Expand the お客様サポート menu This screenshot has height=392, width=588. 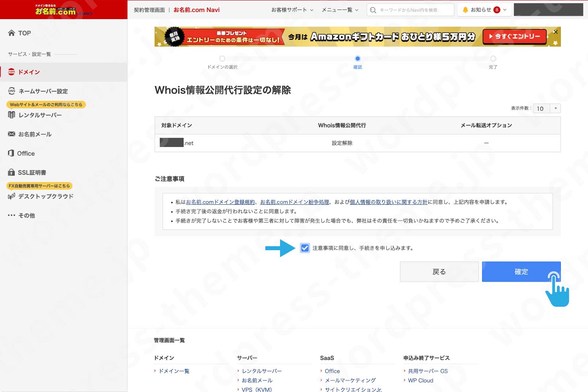(292, 10)
